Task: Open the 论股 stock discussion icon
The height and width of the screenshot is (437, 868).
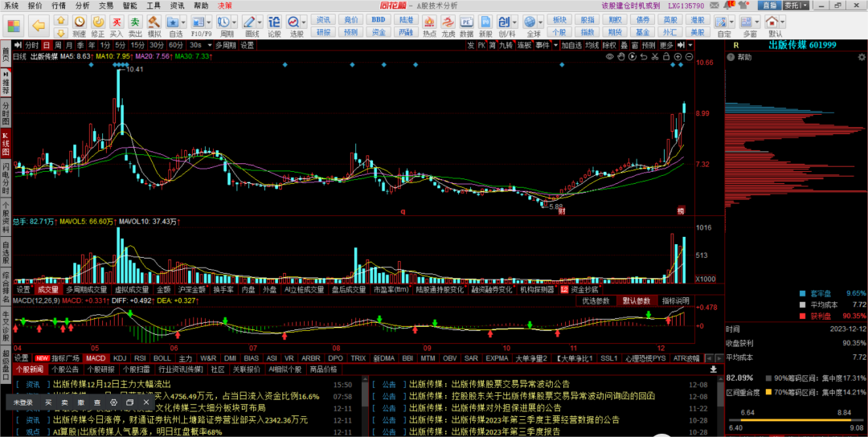Action: pos(274,22)
